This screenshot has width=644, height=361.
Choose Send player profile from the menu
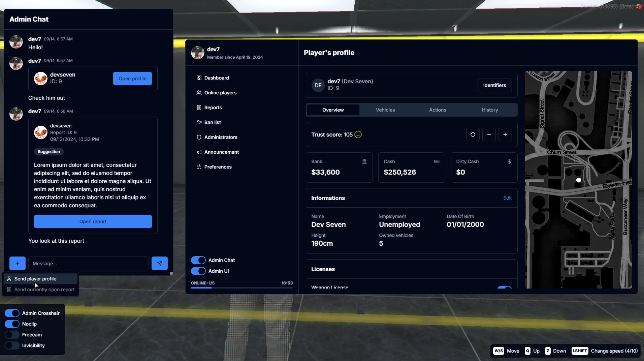(x=35, y=279)
